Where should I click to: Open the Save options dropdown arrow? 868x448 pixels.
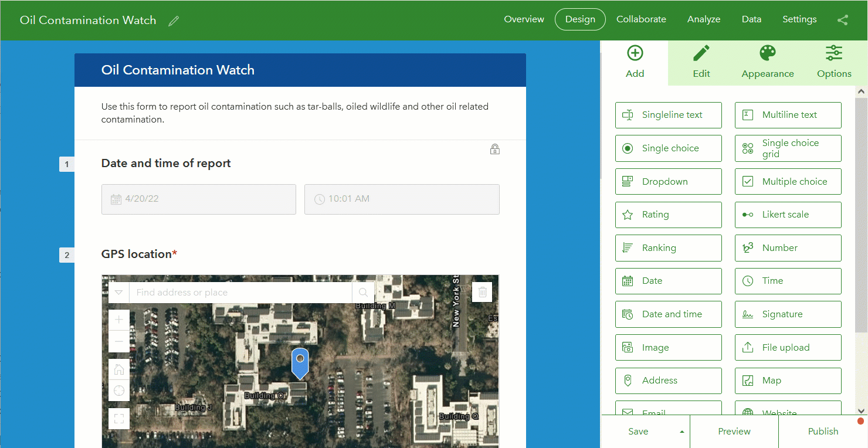[x=682, y=431]
